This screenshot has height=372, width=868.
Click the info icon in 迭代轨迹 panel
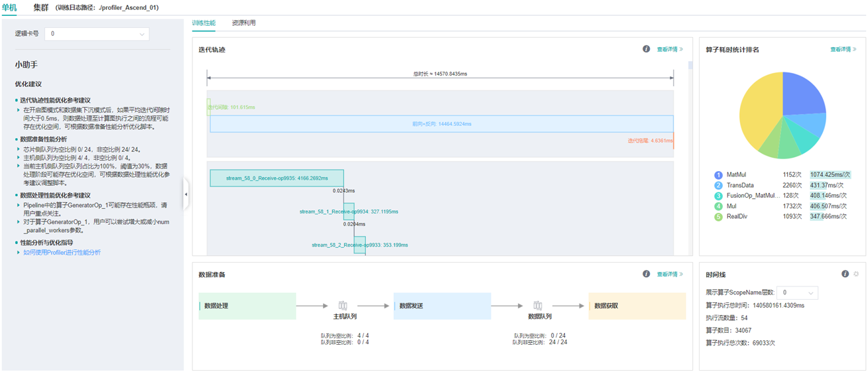[646, 49]
